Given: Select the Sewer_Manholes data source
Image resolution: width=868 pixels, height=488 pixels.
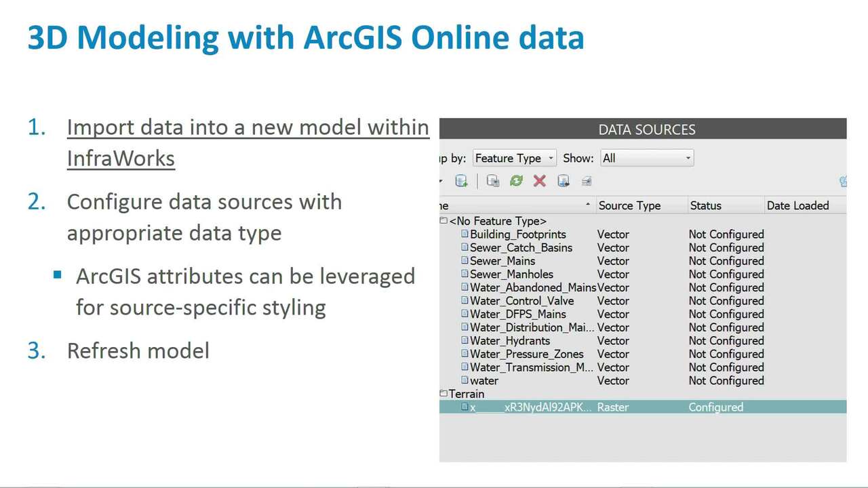Looking at the screenshot, I should click(x=511, y=274).
